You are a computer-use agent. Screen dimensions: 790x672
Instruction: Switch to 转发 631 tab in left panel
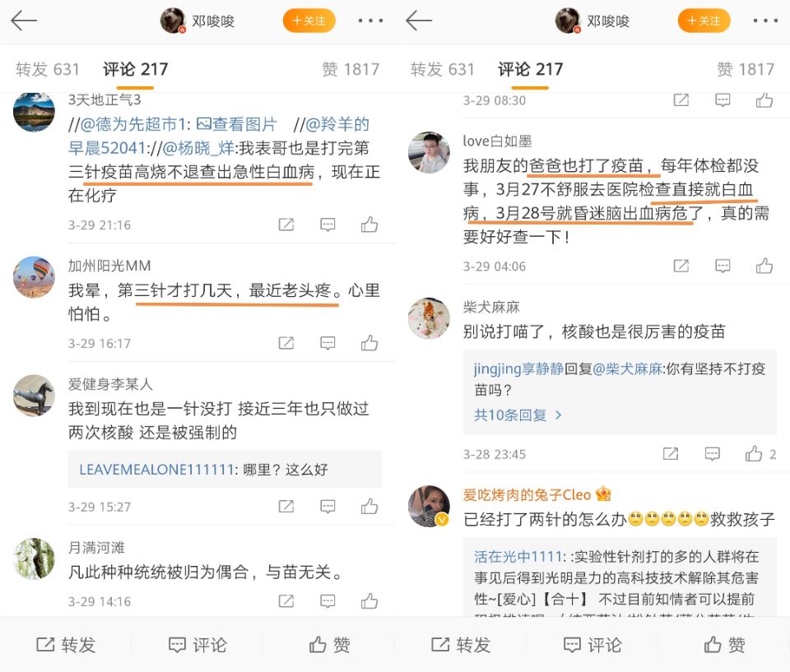(48, 69)
